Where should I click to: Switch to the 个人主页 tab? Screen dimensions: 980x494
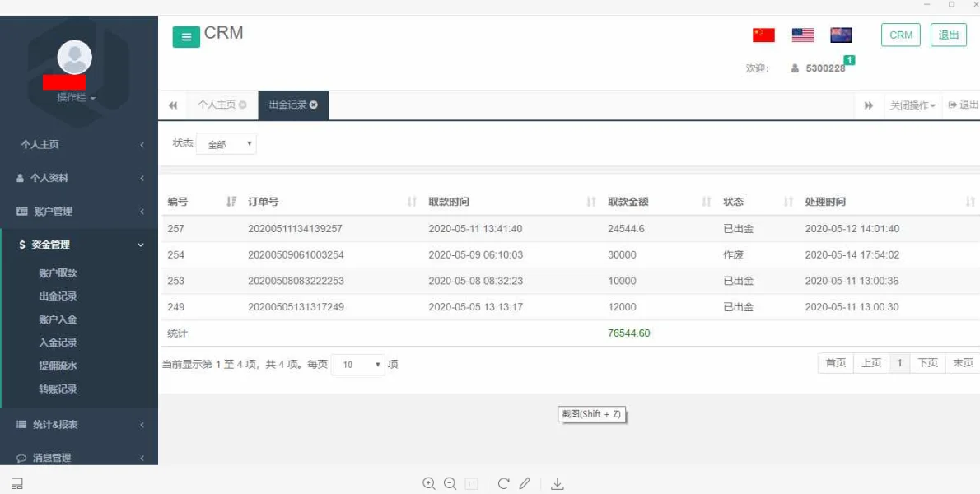tap(217, 105)
